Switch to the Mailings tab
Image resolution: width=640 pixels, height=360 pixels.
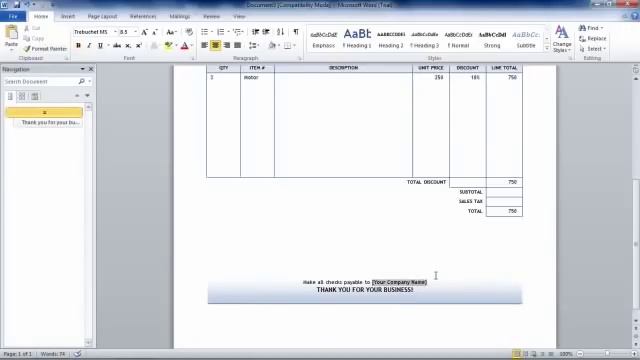(180, 16)
